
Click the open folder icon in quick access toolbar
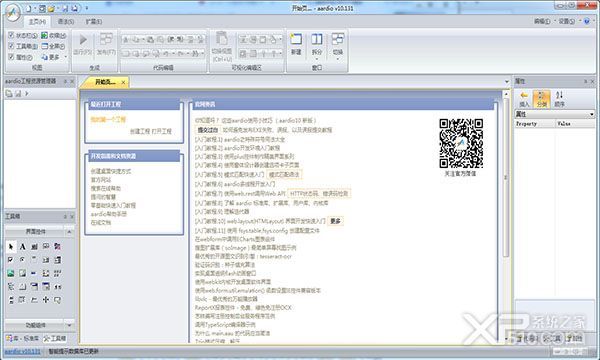51,8
